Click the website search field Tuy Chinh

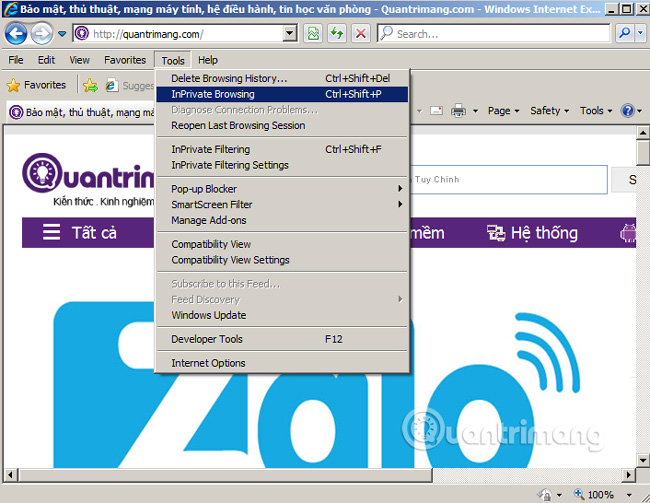point(509,180)
